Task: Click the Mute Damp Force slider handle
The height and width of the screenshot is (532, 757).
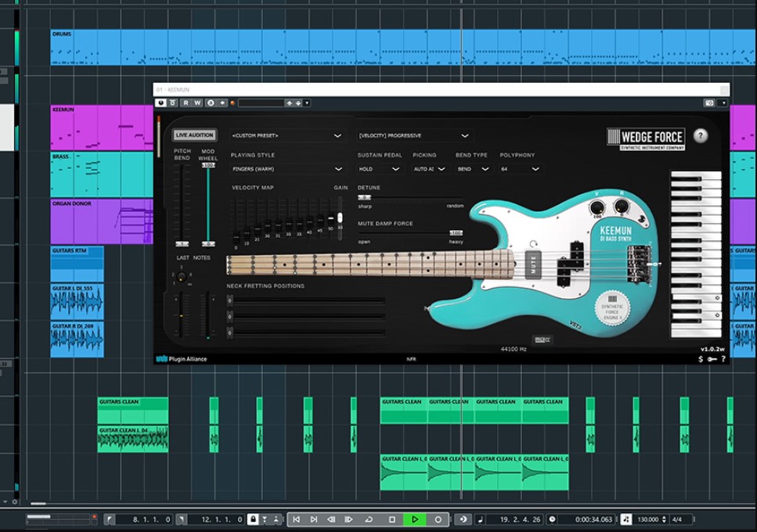Action: tap(456, 233)
